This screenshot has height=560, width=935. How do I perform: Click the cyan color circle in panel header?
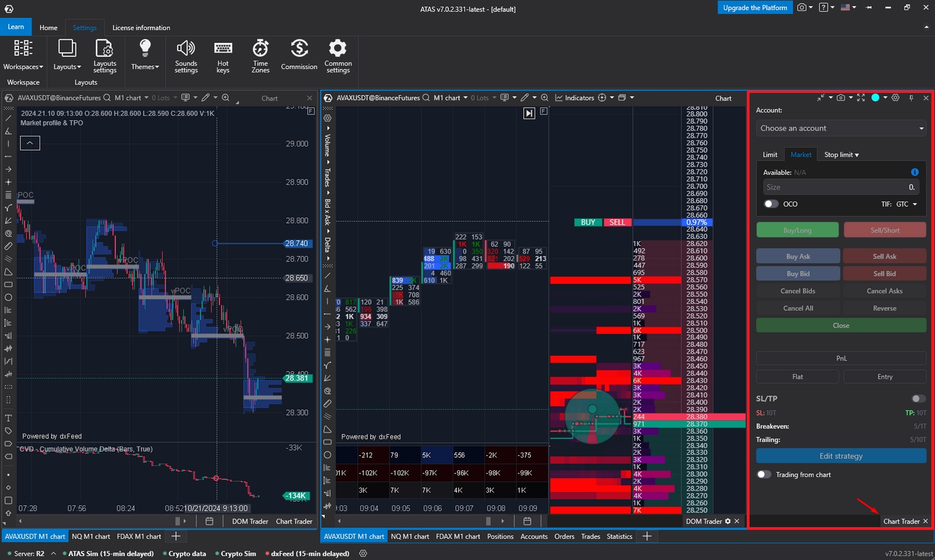click(875, 98)
